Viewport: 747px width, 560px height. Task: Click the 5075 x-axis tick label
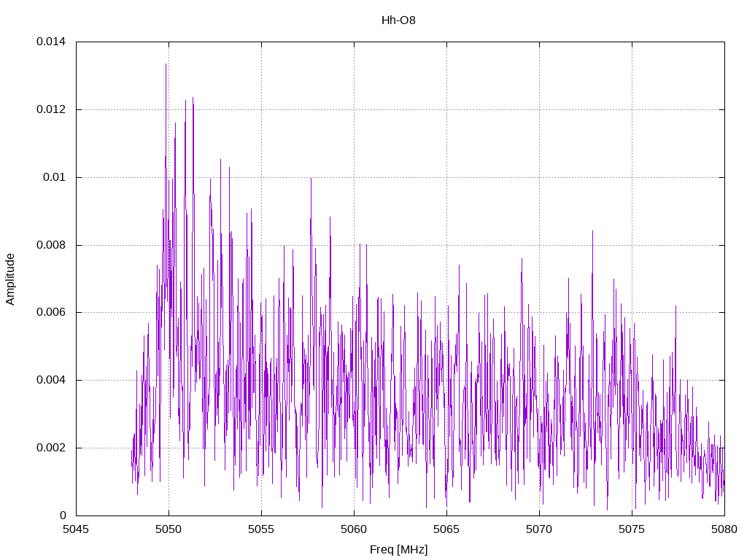tap(632, 529)
